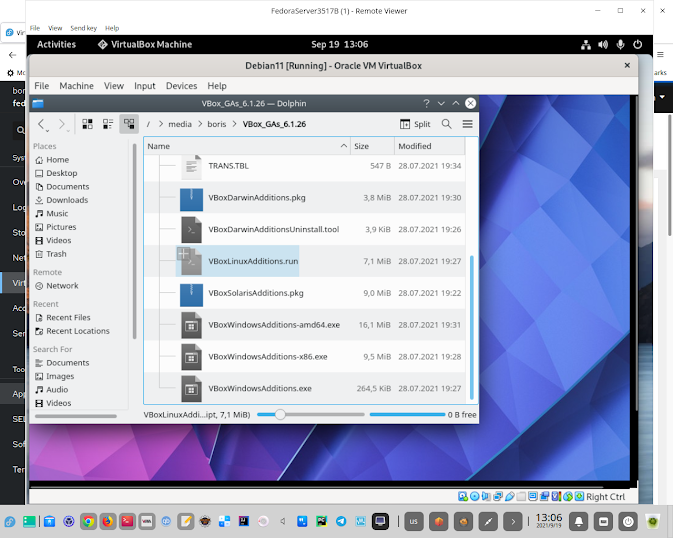Select VBoxDarwinAdditionsUninstall.tool file

pyautogui.click(x=274, y=230)
